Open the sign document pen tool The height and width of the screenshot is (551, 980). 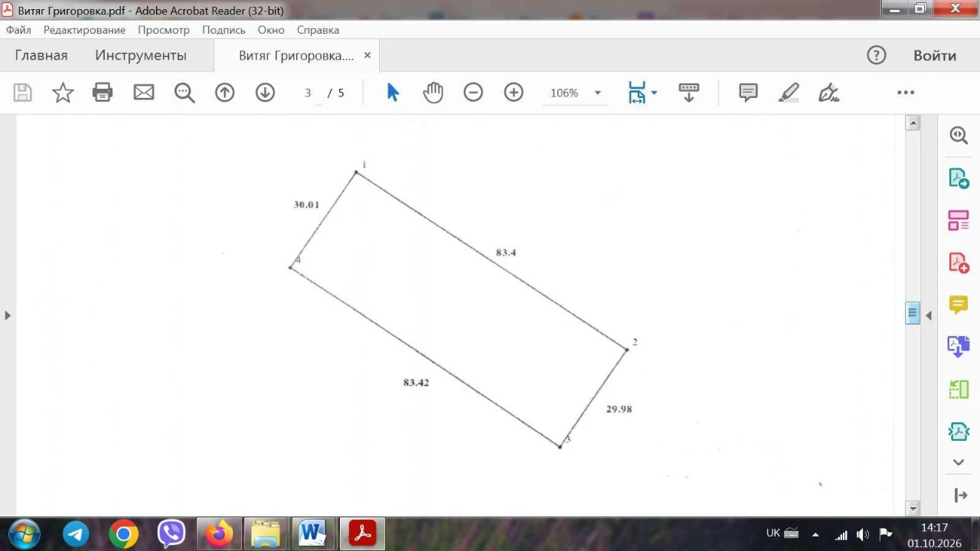coord(829,93)
